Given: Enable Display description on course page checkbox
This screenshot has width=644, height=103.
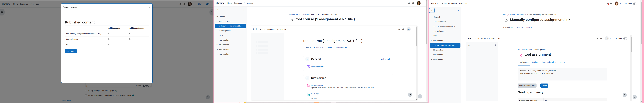Looking at the screenshot, I should click(86, 91).
